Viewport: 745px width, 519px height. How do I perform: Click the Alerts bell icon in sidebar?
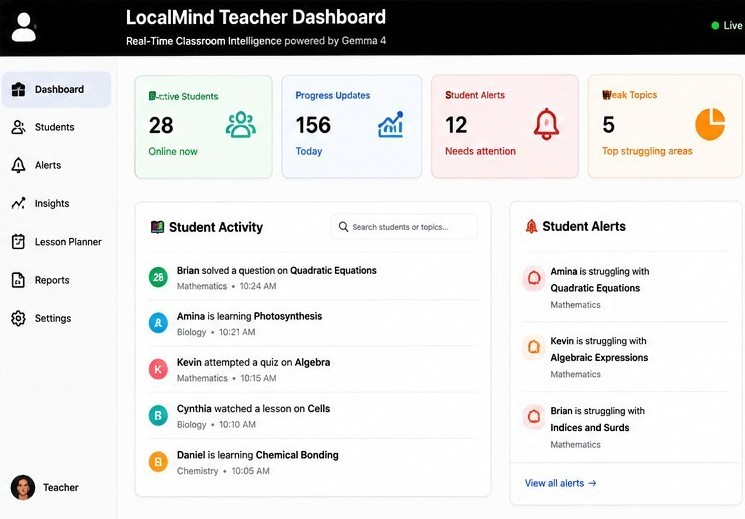pyautogui.click(x=18, y=165)
